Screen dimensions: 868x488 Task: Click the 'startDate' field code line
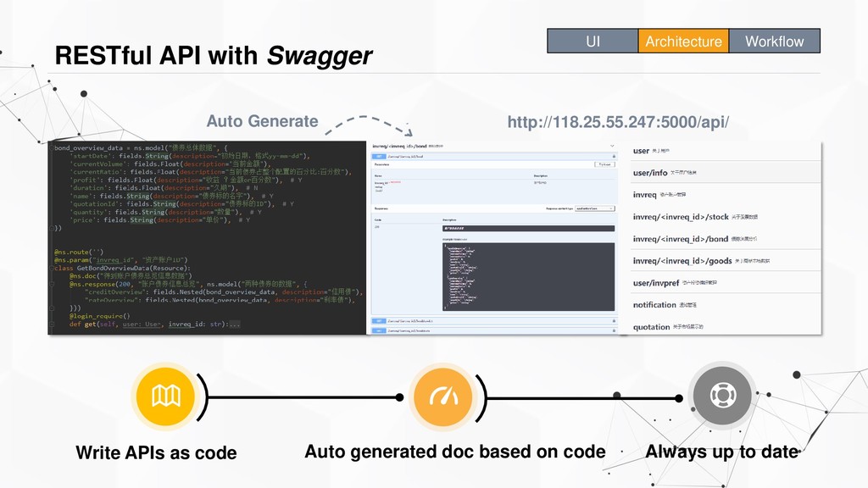pos(189,156)
